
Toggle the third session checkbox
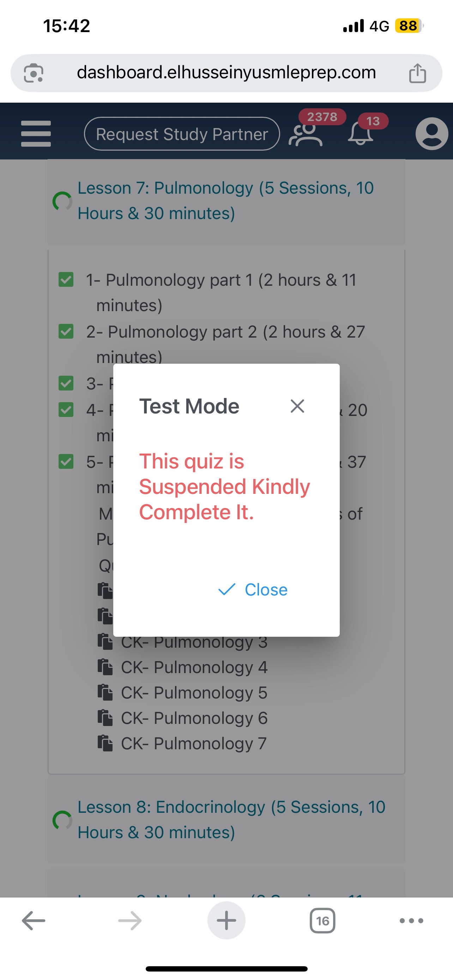click(66, 383)
